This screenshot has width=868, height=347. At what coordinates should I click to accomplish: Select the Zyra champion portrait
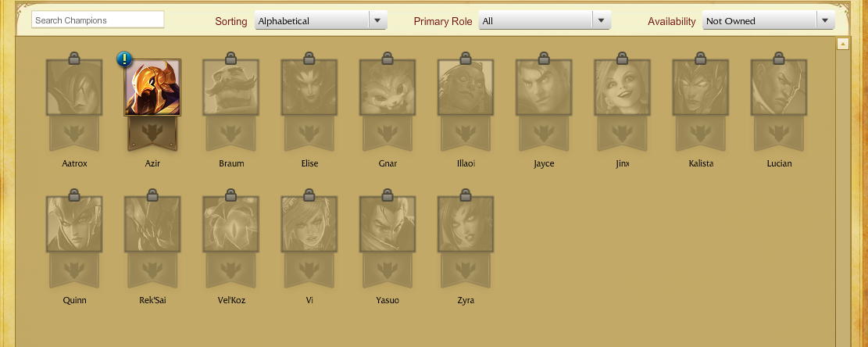pos(466,224)
